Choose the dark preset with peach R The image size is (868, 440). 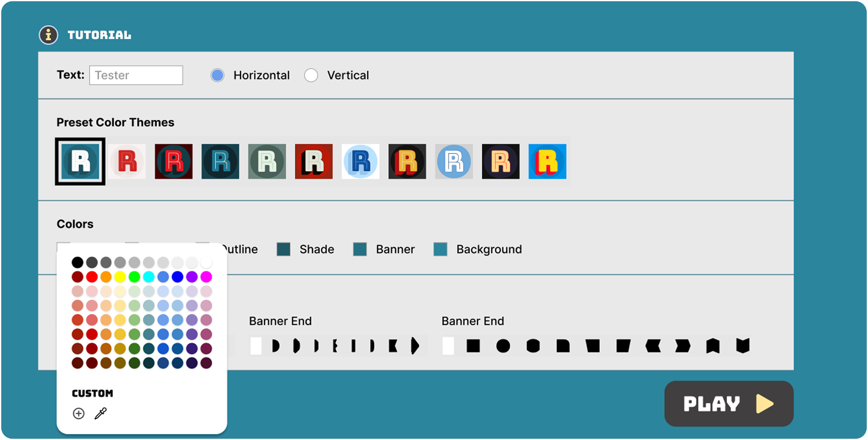(x=501, y=161)
